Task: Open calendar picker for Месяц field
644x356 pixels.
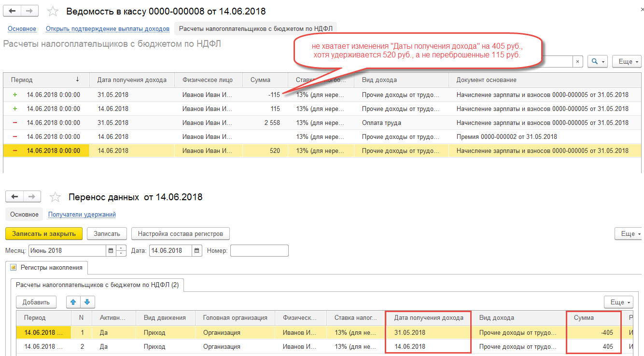Action: pos(111,250)
